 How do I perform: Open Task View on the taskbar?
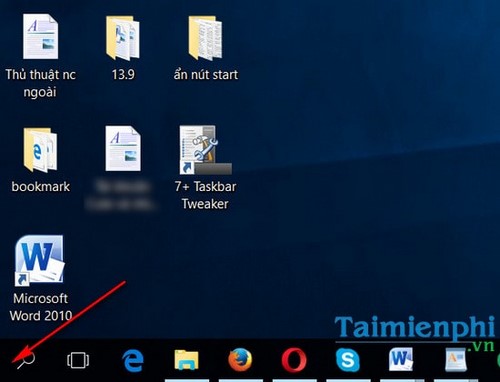click(78, 360)
